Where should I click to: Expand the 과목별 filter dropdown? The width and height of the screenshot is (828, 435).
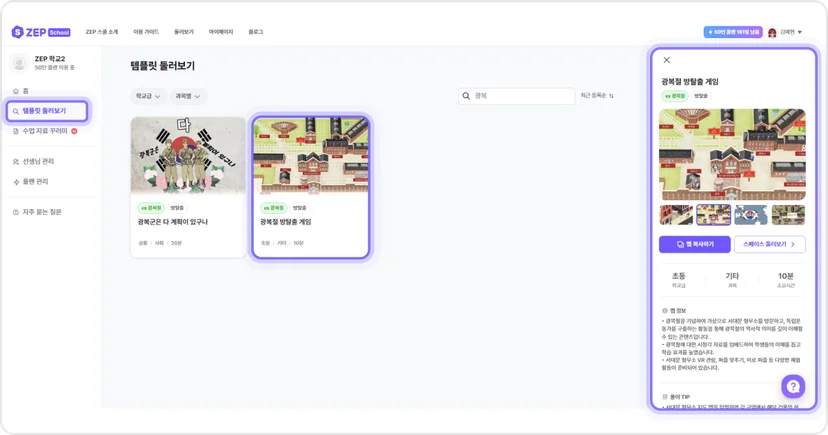pos(188,96)
